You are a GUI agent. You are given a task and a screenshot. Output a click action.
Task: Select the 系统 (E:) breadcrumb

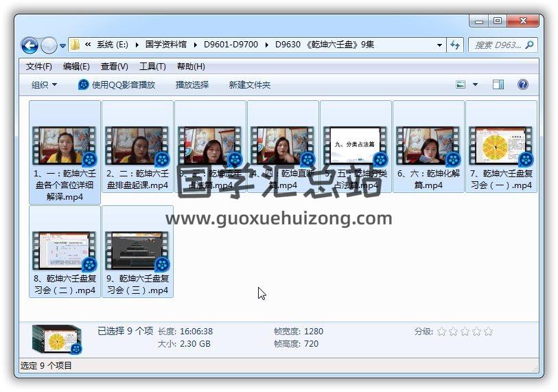pyautogui.click(x=112, y=45)
